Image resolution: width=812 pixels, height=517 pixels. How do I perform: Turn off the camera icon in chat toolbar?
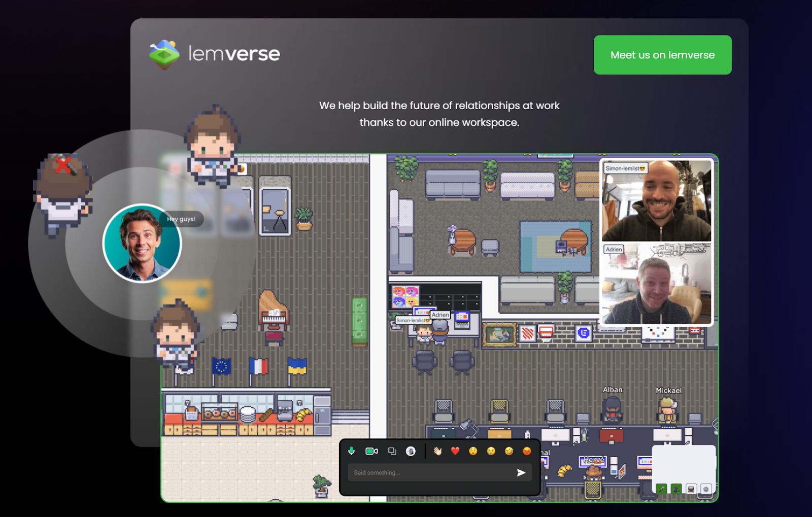[x=372, y=451]
